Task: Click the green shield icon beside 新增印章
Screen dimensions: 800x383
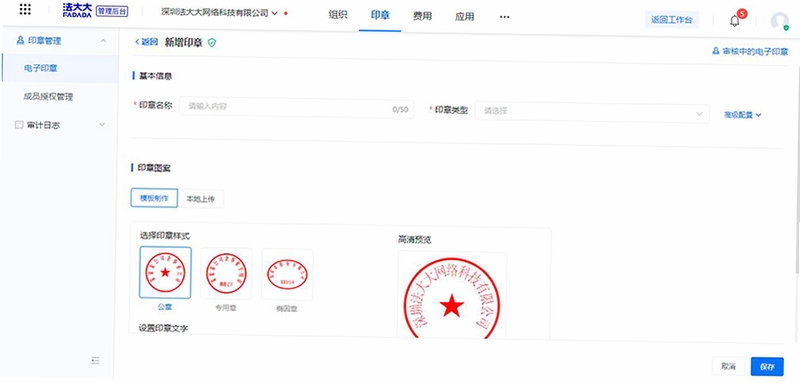Action: click(x=212, y=43)
